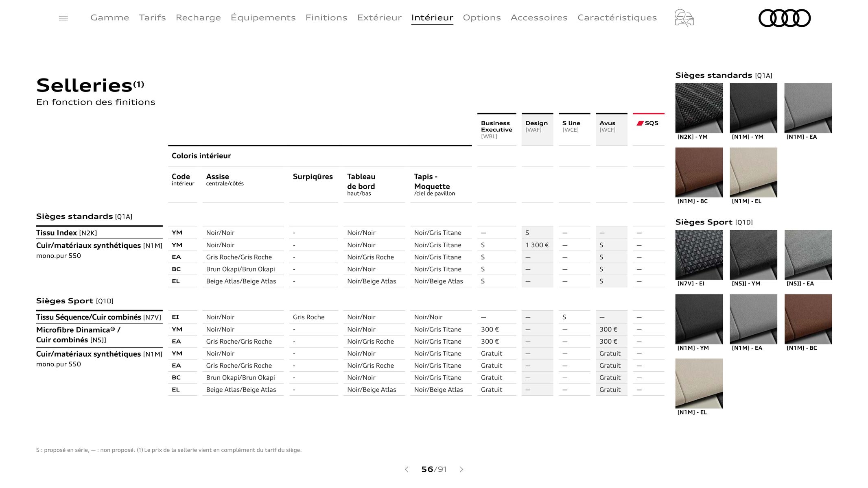This screenshot has height=488, width=868.
Task: Select sport seat swatch [N5J] - YM
Action: [753, 255]
